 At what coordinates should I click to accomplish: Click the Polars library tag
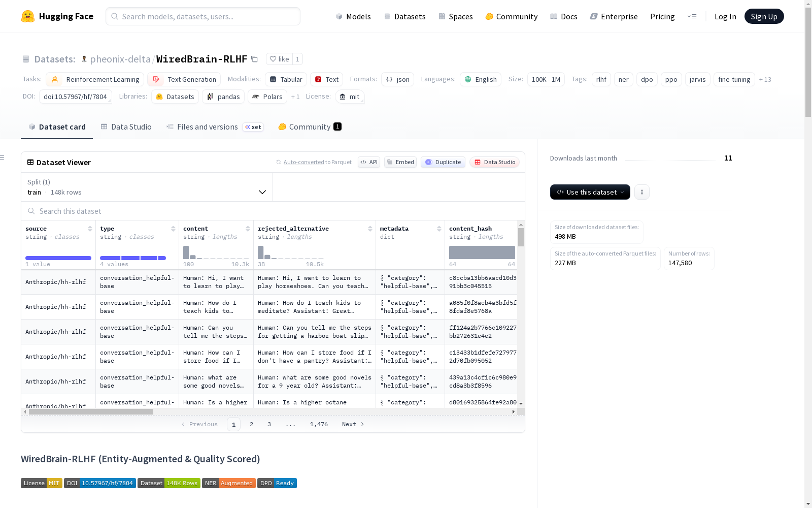pos(267,97)
